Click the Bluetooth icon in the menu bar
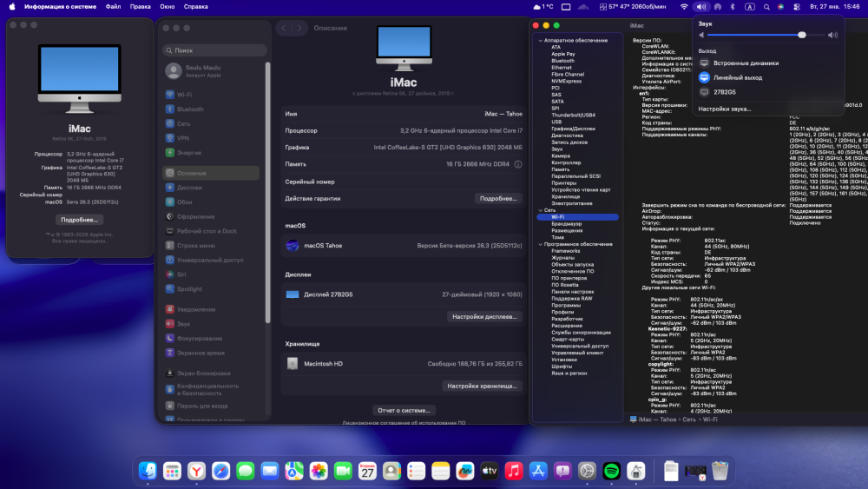Viewport: 868px width, 489px height. point(733,7)
